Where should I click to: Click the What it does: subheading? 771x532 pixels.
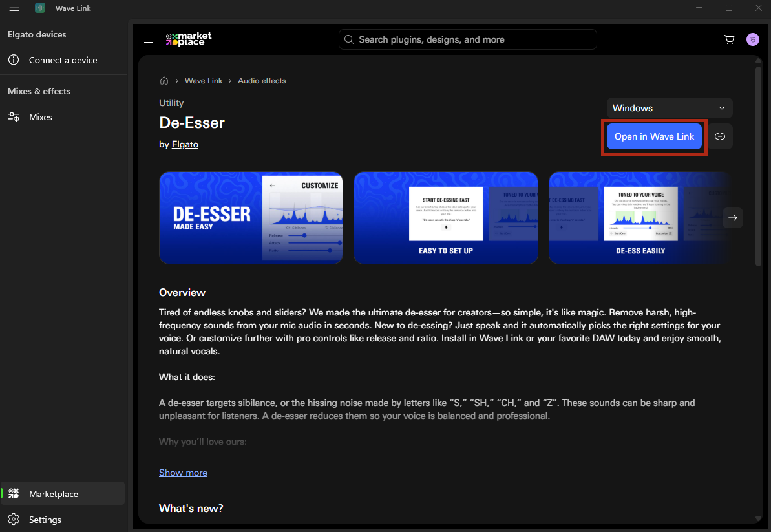(187, 377)
